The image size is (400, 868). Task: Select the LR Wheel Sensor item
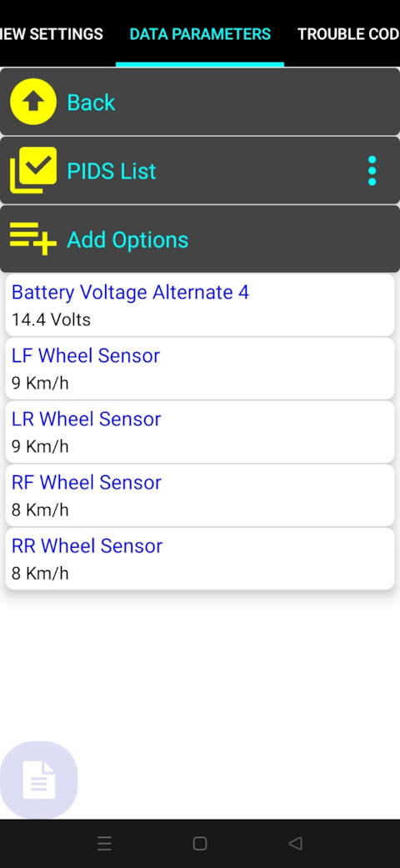click(x=200, y=432)
